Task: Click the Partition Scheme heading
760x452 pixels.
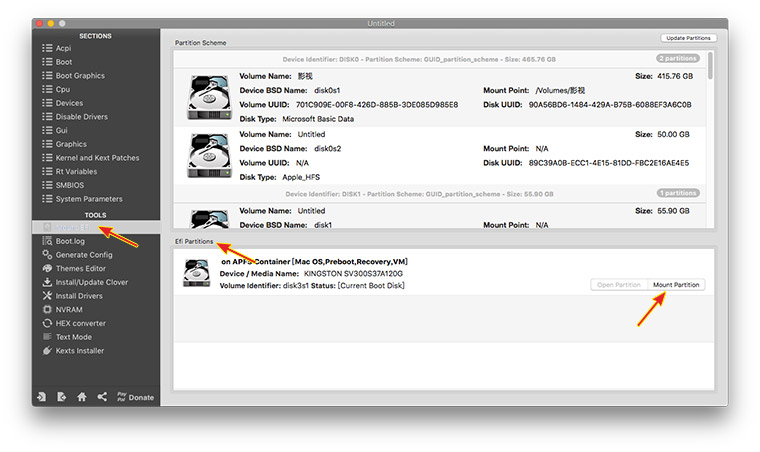Action: click(200, 43)
